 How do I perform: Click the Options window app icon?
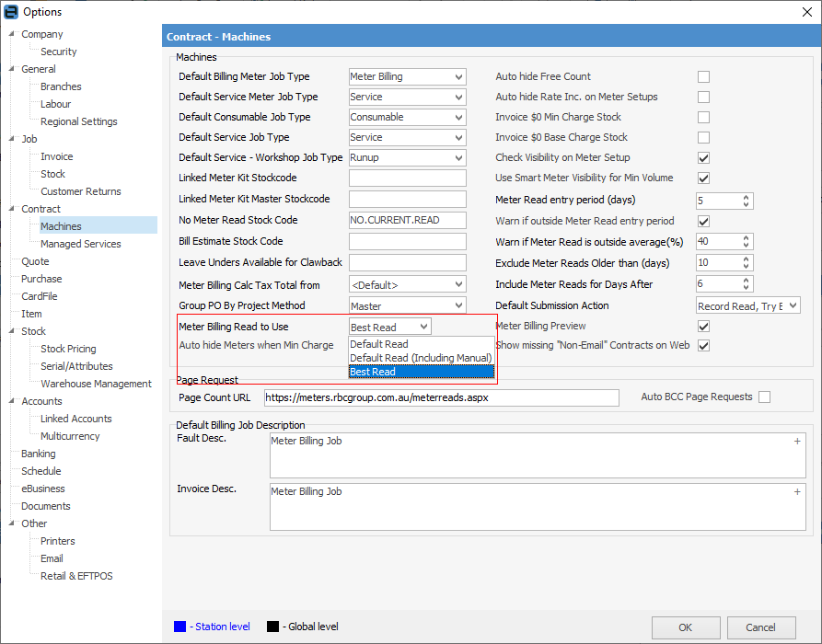10,11
